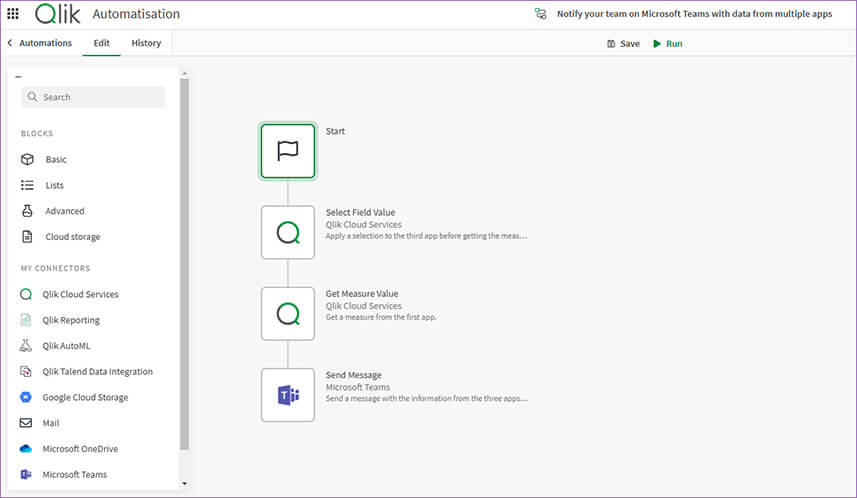Save the automation
The image size is (857, 498).
point(623,44)
